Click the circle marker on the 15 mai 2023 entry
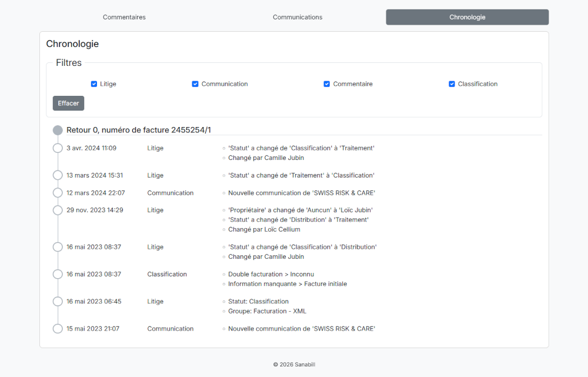The height and width of the screenshot is (377, 588). [57, 329]
